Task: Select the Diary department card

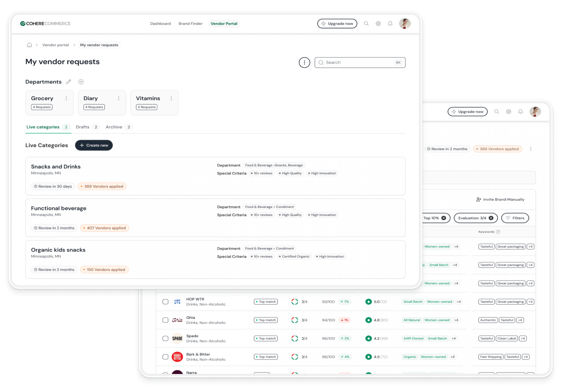Action: pyautogui.click(x=102, y=103)
